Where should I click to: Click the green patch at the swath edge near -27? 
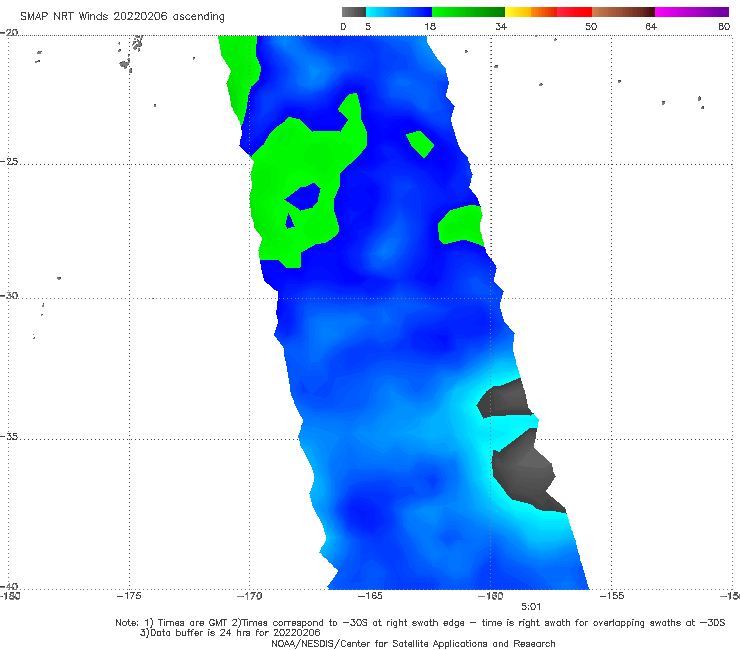coord(461,225)
